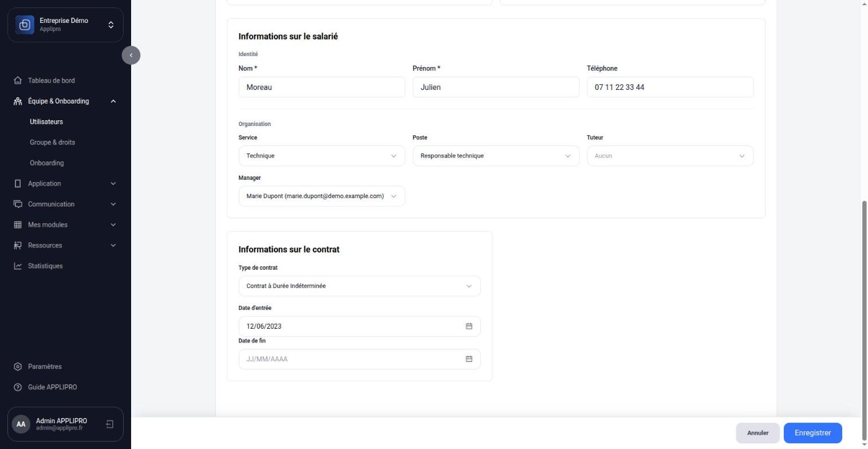Click the Mes modules grid icon
The width and height of the screenshot is (868, 449).
[18, 225]
